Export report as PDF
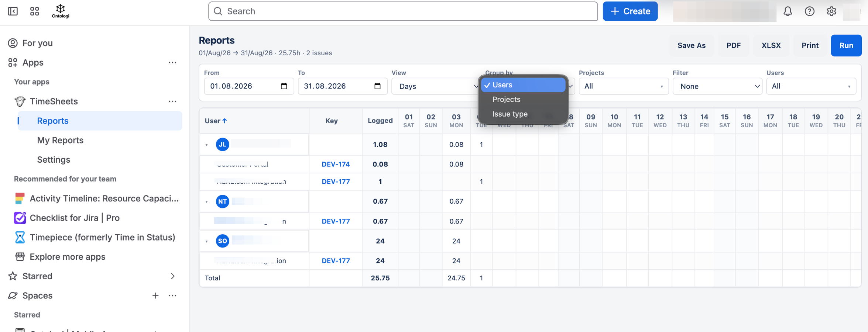Screen dimensions: 868x332 733,45
